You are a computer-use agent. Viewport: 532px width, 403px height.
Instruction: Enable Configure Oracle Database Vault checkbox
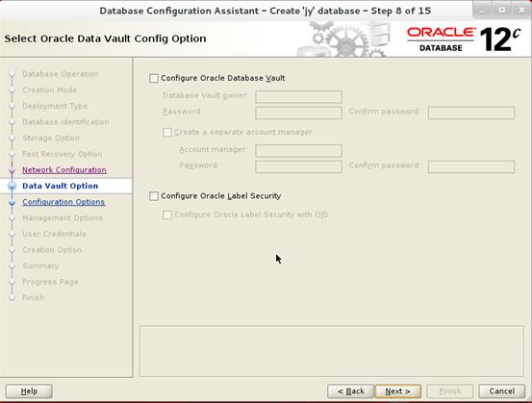click(154, 78)
